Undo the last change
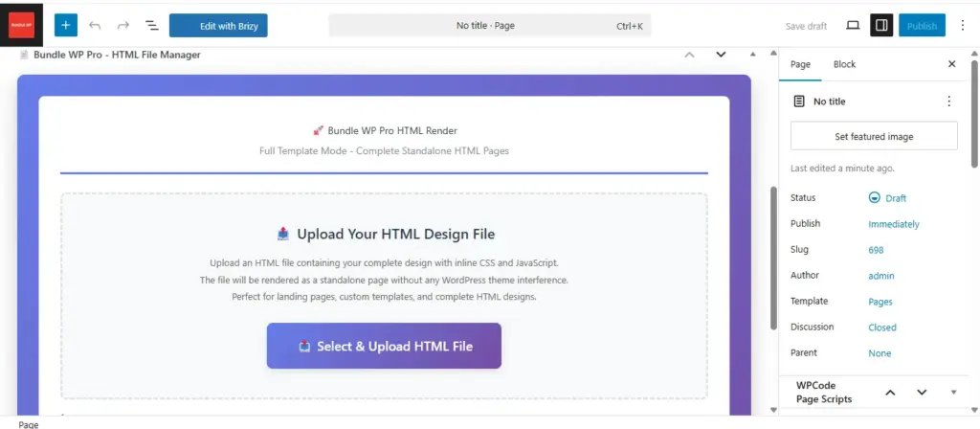Screen dimensions: 980x429 pos(95,26)
